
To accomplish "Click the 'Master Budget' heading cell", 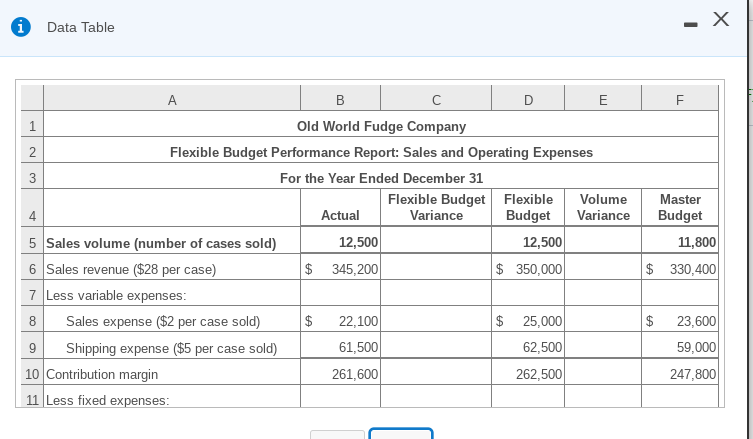I will click(x=680, y=207).
